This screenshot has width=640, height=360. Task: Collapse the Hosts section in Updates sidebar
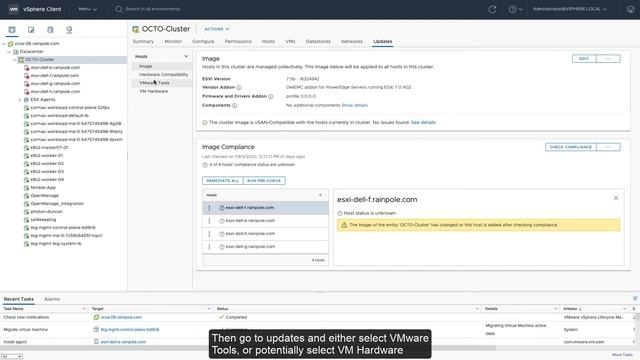click(186, 56)
